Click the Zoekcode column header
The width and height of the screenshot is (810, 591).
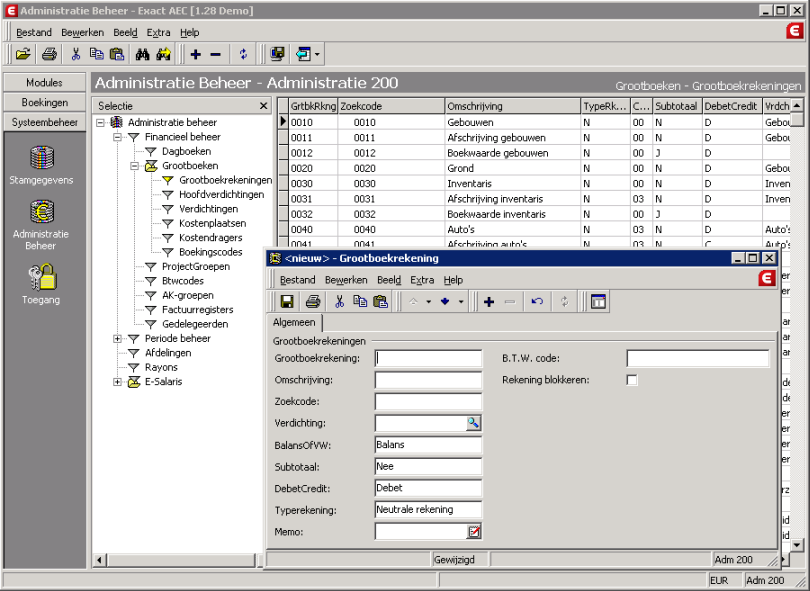point(392,106)
